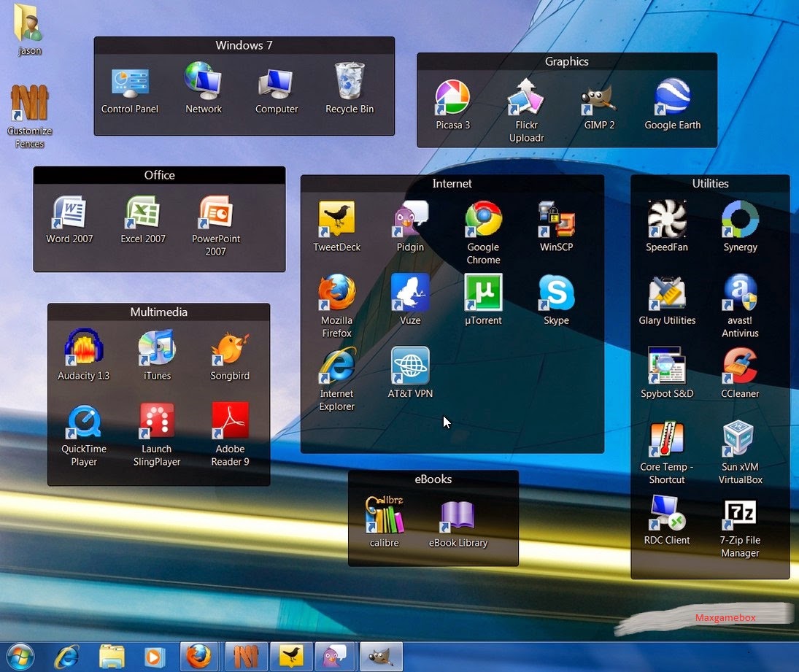Open Windows Explorer folder in taskbar
The image size is (799, 672).
(112, 657)
